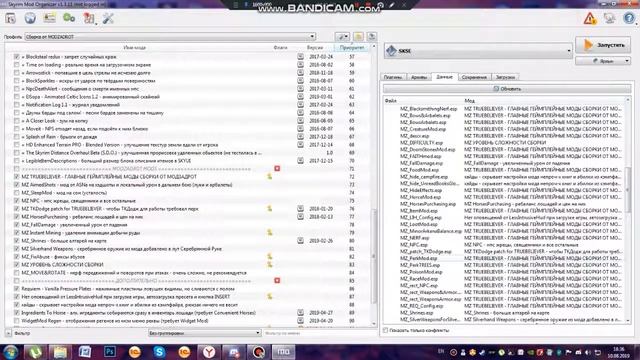Disable the MZ_FallDamage mod checkbox

tap(16, 225)
